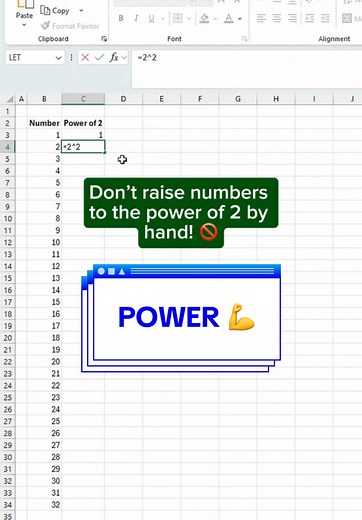Apply the Font Color button

coord(229,18)
